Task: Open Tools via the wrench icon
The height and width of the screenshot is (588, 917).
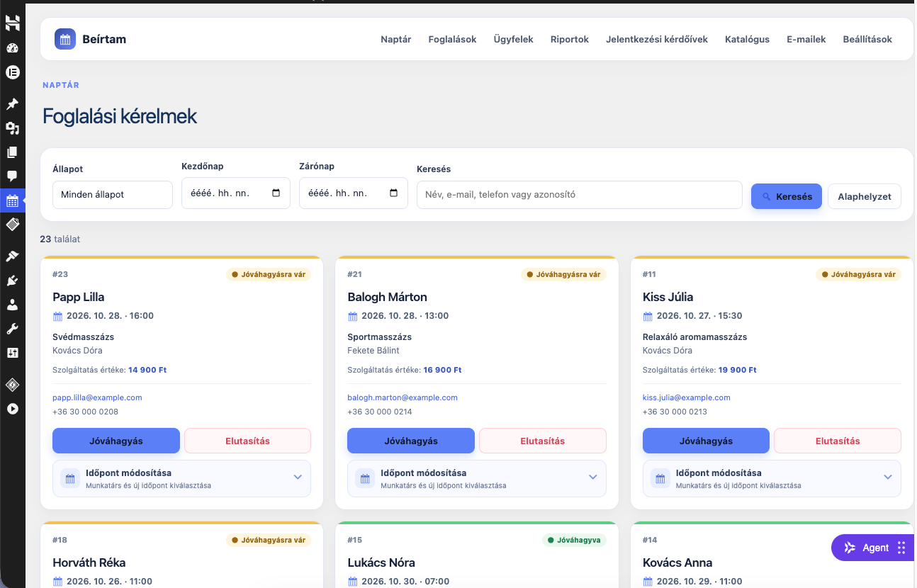Action: pos(12,329)
